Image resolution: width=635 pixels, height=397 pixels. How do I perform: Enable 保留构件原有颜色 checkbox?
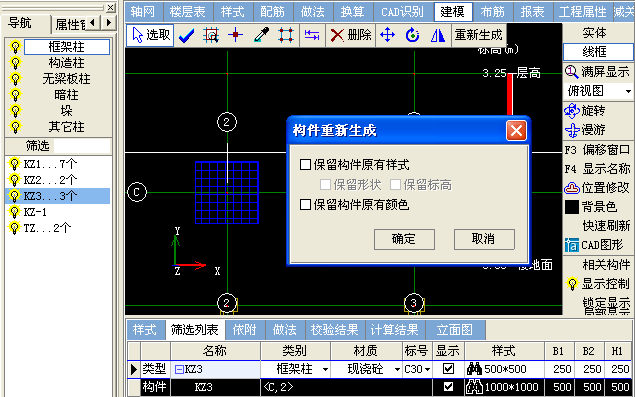[305, 204]
